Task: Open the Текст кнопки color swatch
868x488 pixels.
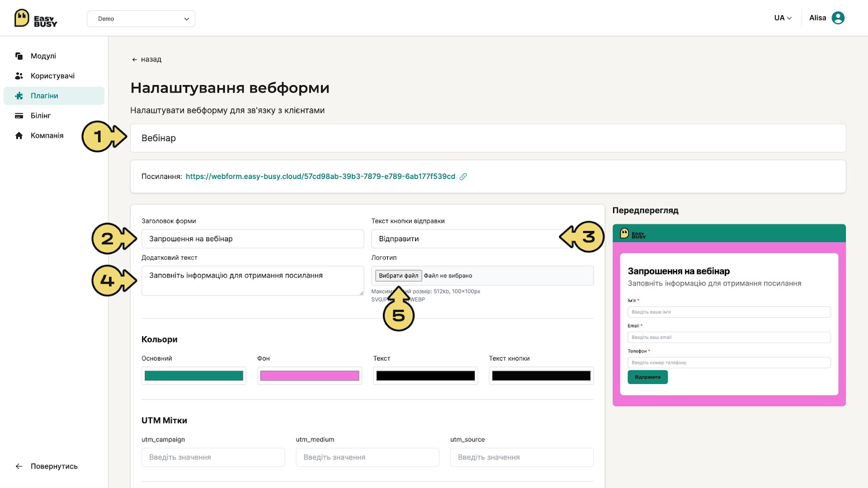Action: (541, 376)
